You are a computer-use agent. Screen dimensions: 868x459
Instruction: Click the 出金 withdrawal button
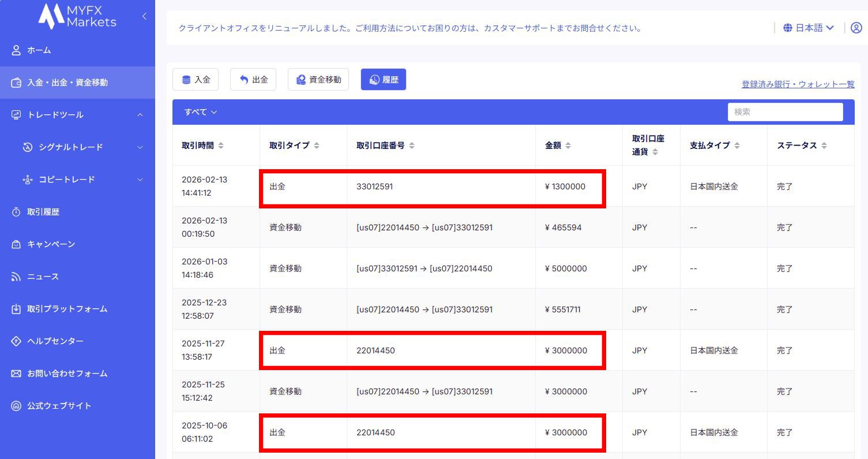tap(253, 80)
